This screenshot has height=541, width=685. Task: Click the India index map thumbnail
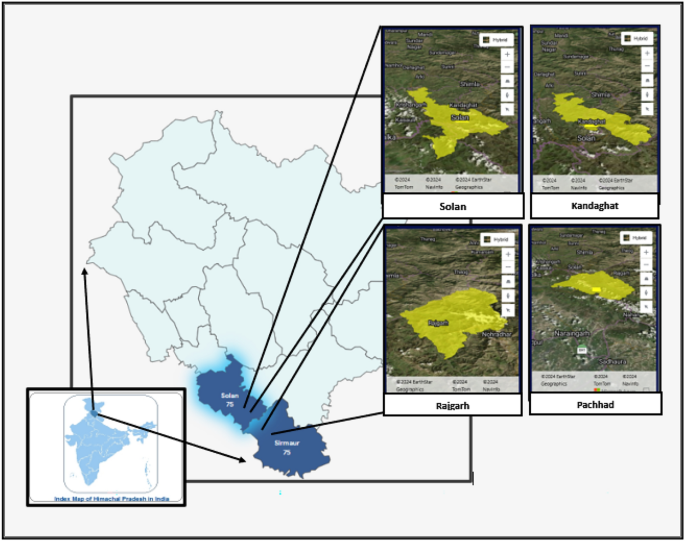pos(111,444)
